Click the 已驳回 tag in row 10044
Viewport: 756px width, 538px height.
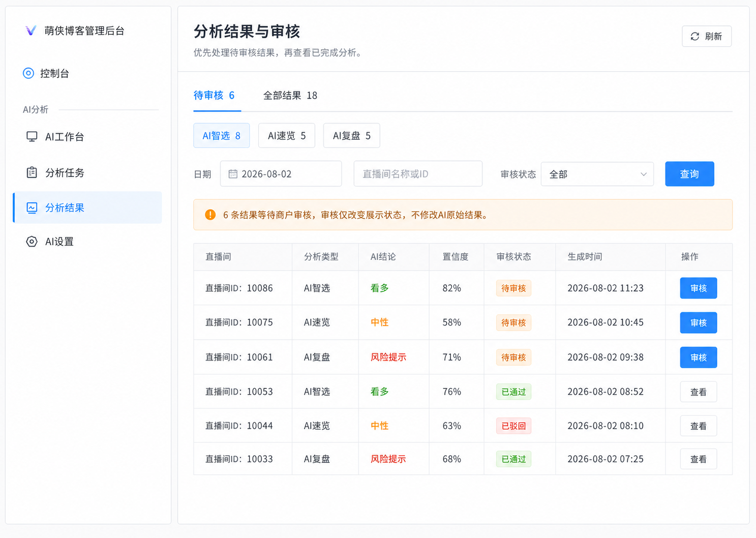point(513,426)
